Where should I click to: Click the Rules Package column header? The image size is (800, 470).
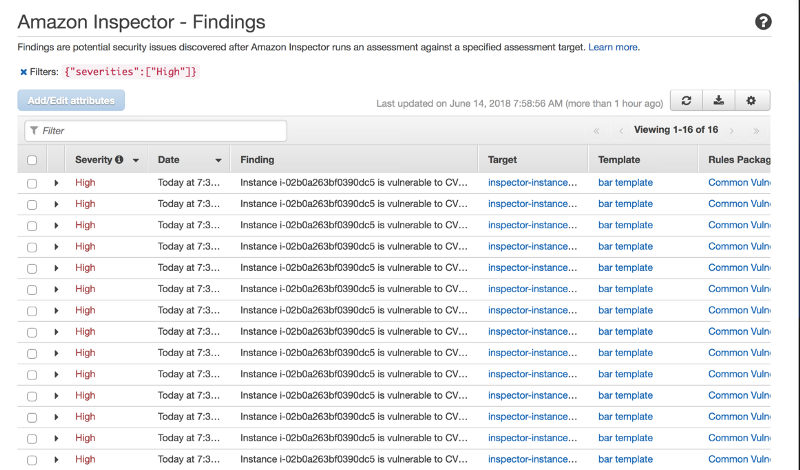coord(739,160)
